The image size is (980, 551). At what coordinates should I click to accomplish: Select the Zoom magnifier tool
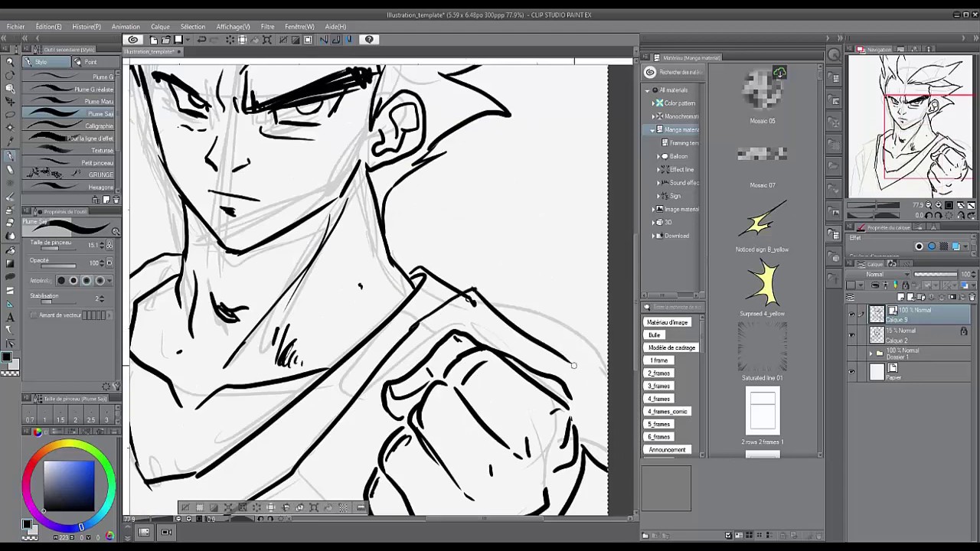10,62
